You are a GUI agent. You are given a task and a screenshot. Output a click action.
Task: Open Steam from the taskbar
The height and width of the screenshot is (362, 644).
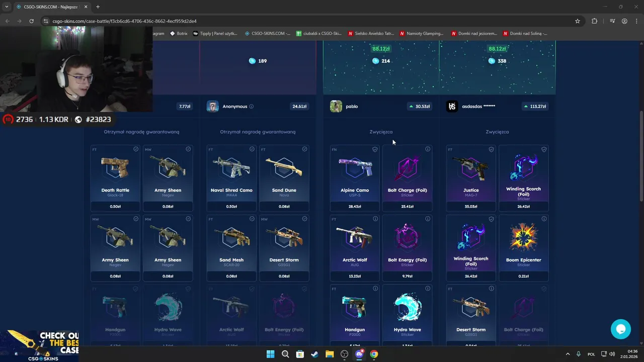coord(314,354)
